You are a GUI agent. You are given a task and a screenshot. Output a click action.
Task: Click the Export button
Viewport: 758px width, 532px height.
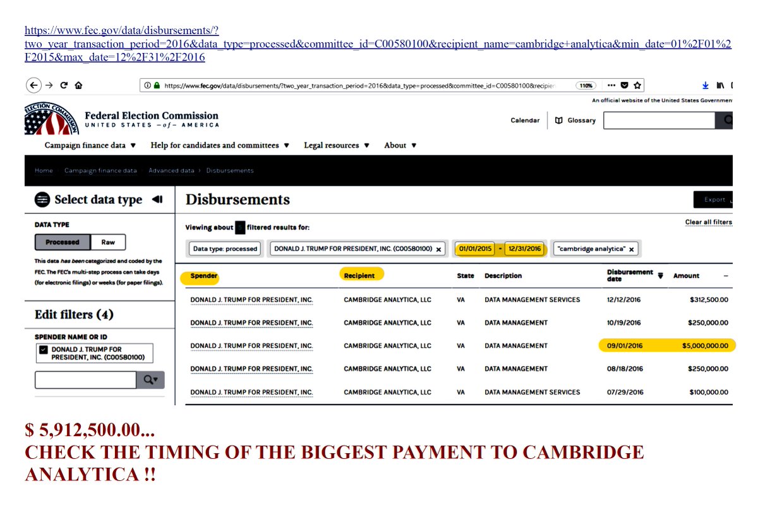click(x=714, y=199)
